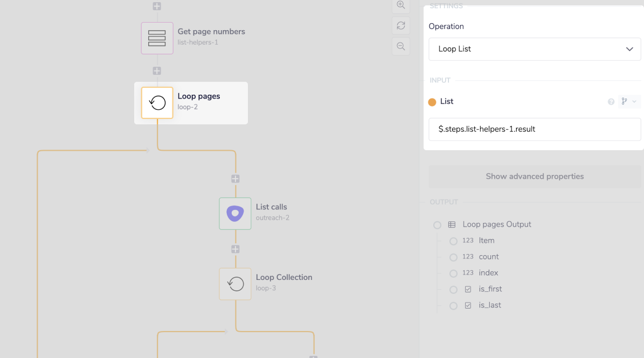This screenshot has width=644, height=358.
Task: Click the orange dot next to List
Action: [x=432, y=102]
